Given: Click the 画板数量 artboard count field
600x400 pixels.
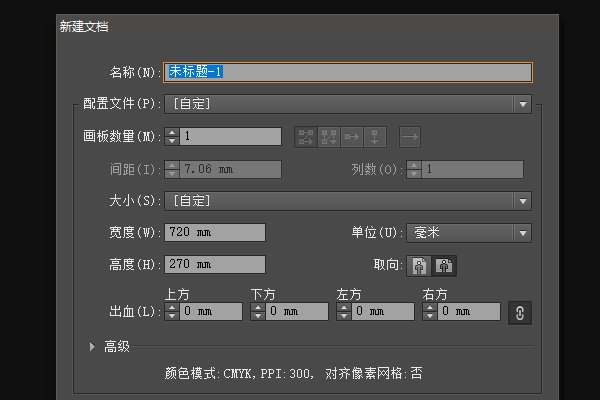Looking at the screenshot, I should click(x=230, y=137).
